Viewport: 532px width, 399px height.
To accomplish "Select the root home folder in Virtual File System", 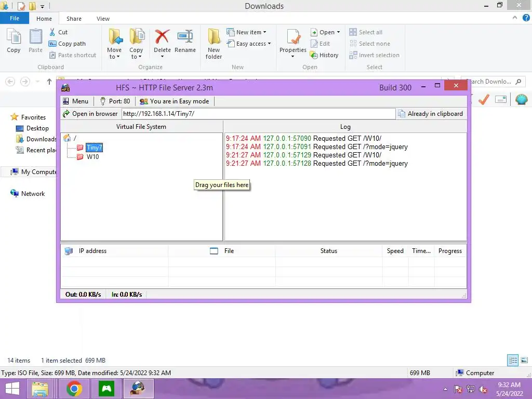I will pos(67,138).
